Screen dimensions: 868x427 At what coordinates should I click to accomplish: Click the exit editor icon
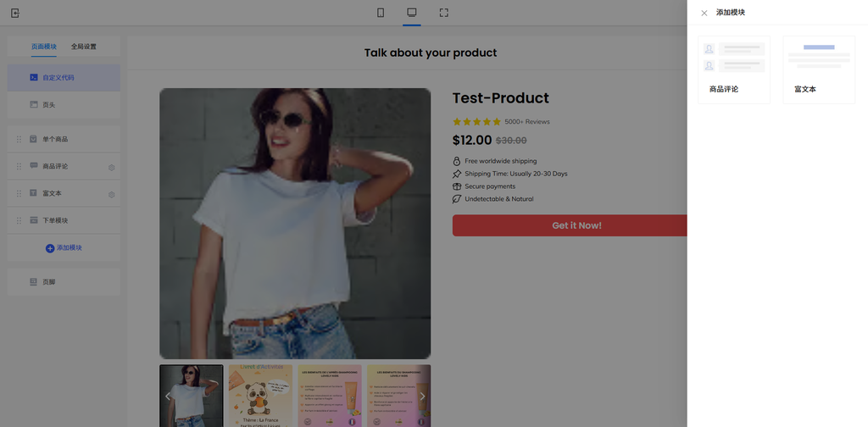(15, 13)
